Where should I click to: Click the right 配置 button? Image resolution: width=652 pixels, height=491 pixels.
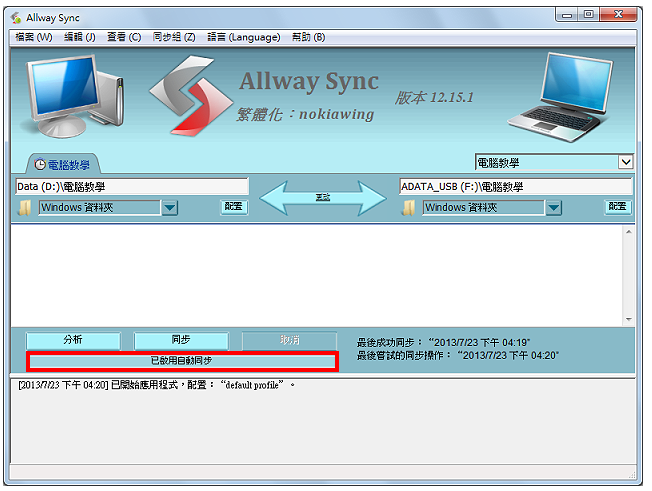617,207
